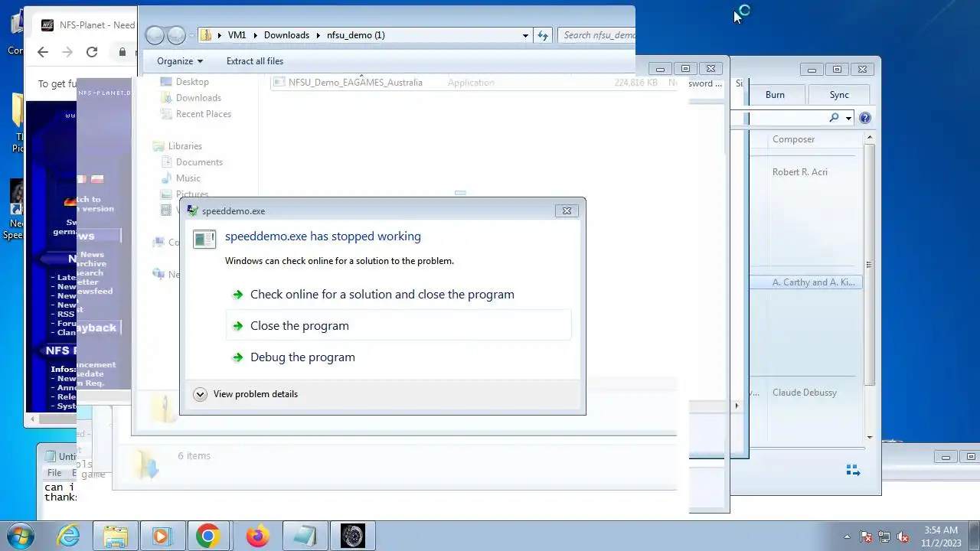This screenshot has height=551, width=980.
Task: Click the Media Player vertical scrollbar up arrow
Action: 870,137
